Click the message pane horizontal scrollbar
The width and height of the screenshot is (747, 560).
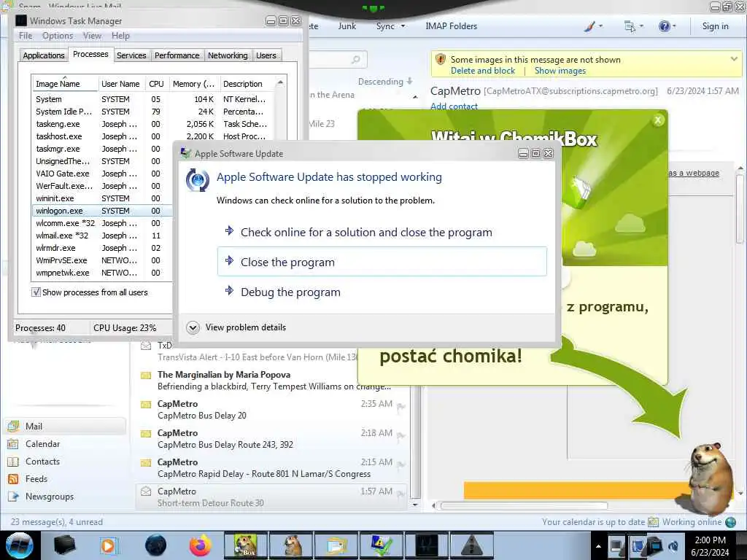coord(524,505)
